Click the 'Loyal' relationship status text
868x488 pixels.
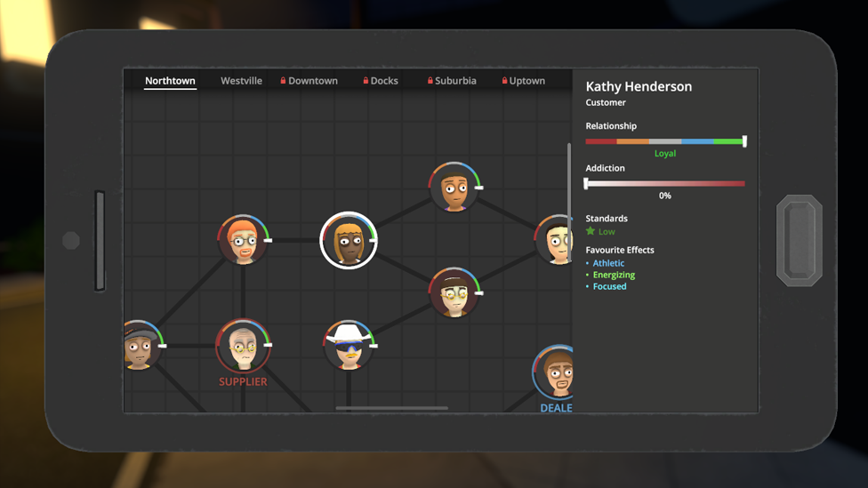[665, 154]
